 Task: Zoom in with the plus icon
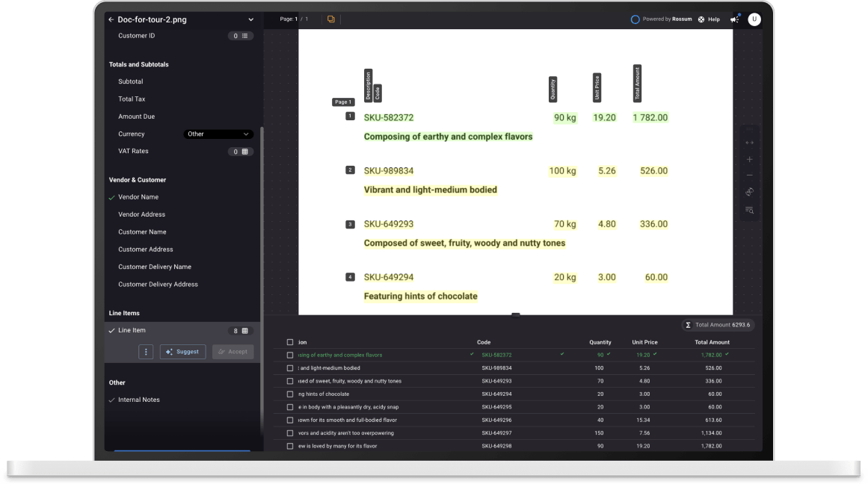(749, 159)
